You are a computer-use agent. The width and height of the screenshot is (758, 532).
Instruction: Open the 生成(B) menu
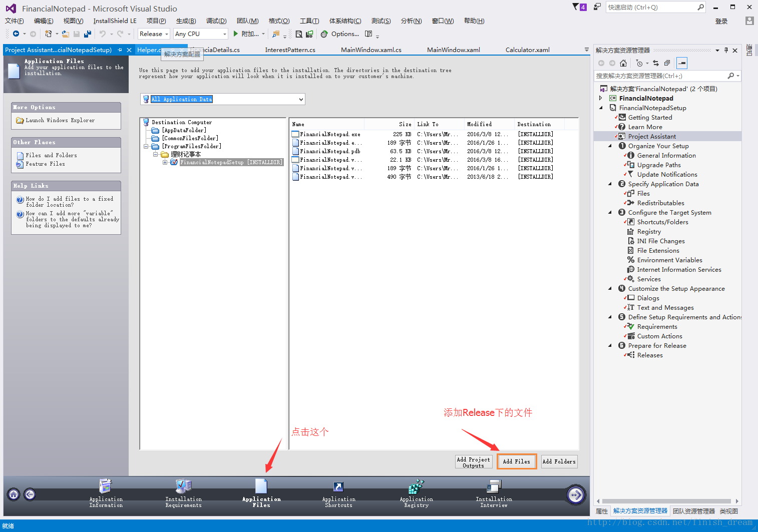coord(186,21)
